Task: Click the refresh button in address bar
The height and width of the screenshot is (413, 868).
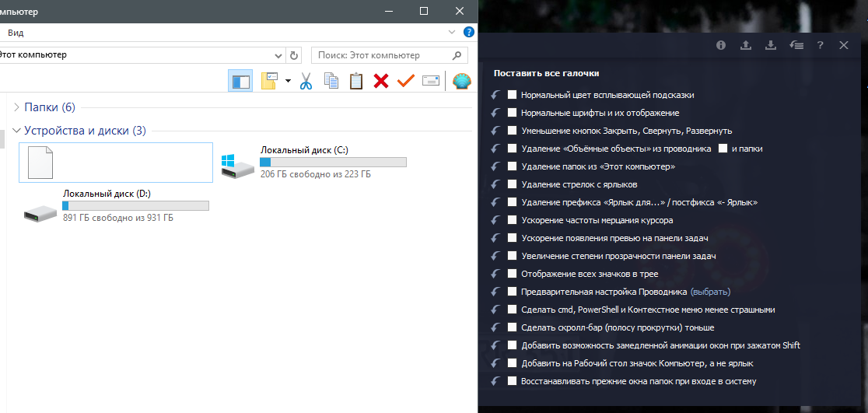Action: pyautogui.click(x=294, y=55)
